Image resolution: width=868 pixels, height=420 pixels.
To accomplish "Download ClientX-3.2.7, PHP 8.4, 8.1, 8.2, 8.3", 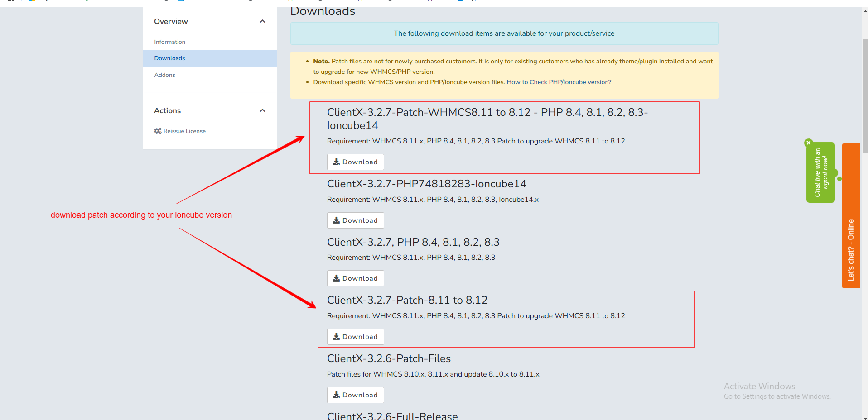I will point(355,278).
